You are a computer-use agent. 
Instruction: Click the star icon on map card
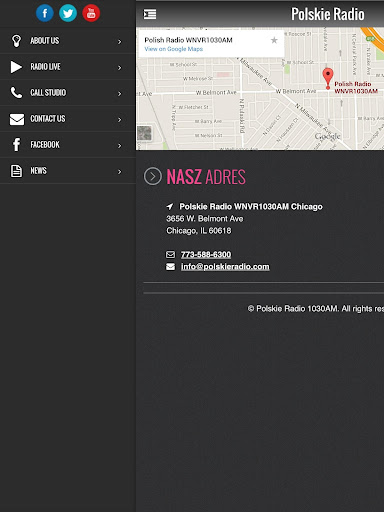[274, 41]
